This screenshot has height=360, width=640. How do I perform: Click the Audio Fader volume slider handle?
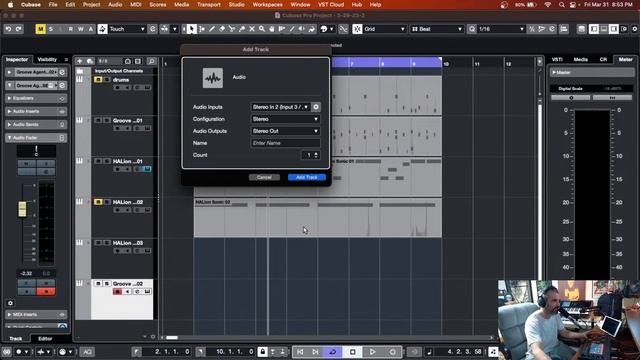click(x=22, y=209)
